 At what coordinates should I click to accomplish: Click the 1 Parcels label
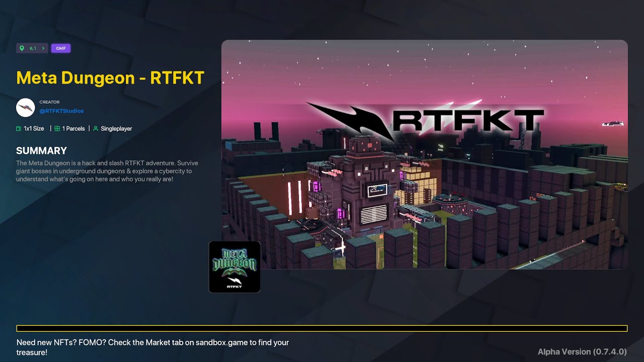[69, 129]
